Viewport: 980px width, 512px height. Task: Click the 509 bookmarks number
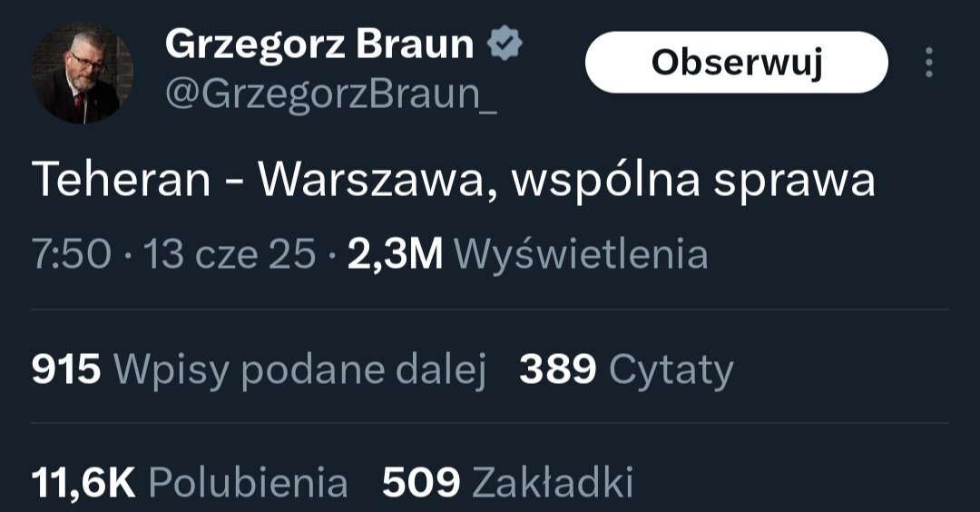pos(421,482)
